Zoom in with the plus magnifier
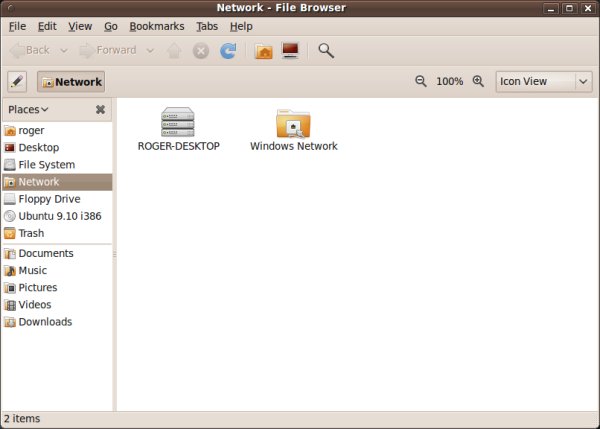600x429 pixels. [x=478, y=81]
